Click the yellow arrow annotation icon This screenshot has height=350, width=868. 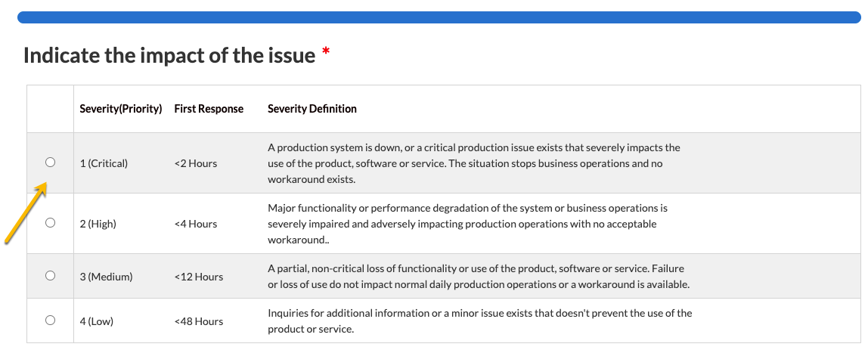26,214
